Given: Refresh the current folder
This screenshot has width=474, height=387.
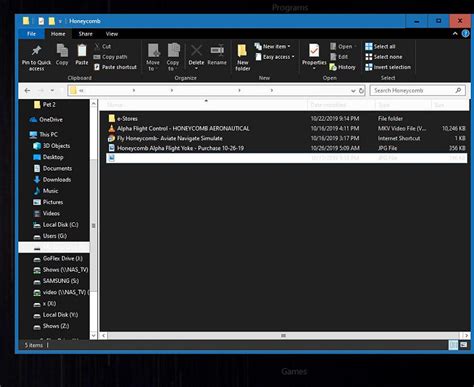Looking at the screenshot, I should click(361, 90).
